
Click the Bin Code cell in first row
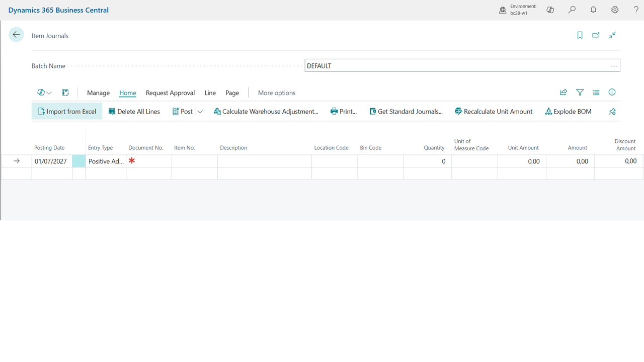click(380, 161)
